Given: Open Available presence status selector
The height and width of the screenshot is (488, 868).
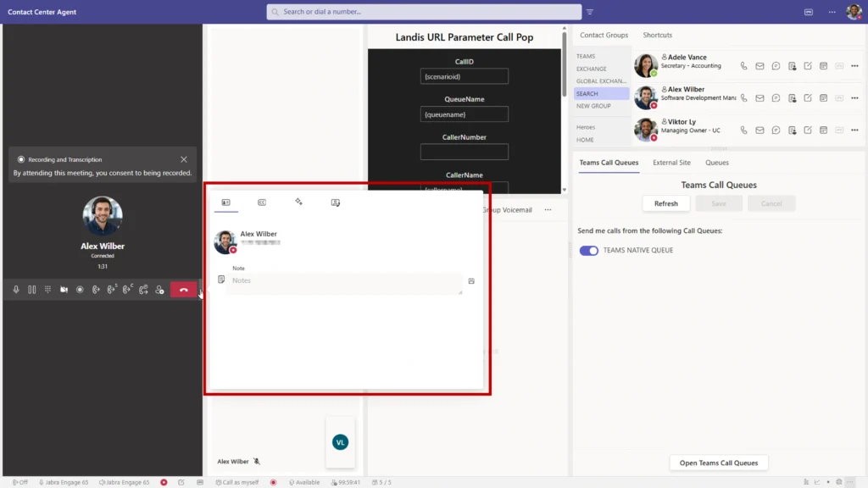Looking at the screenshot, I should pyautogui.click(x=304, y=482).
